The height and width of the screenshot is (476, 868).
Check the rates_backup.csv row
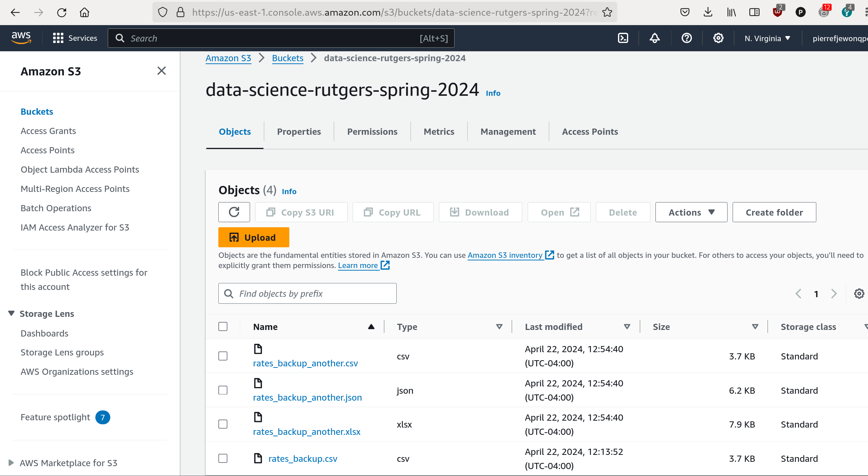pos(223,458)
